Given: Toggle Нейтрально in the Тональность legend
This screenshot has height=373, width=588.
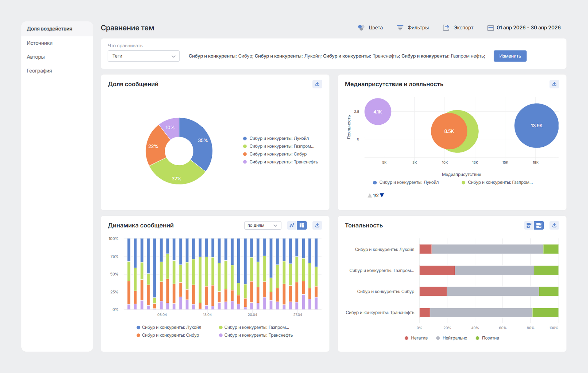Looking at the screenshot, I should click(452, 338).
